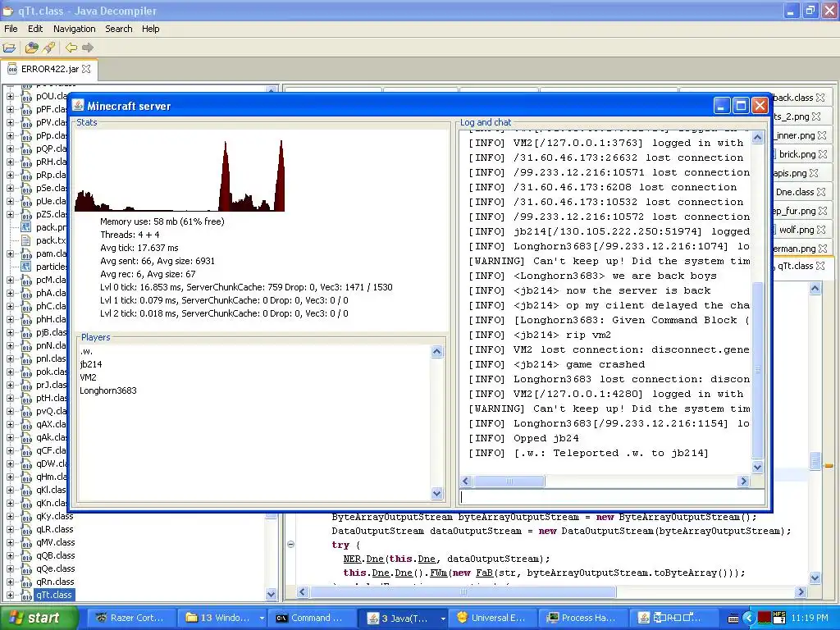Expand the system tray arrow
The height and width of the screenshot is (630, 840).
(748, 619)
